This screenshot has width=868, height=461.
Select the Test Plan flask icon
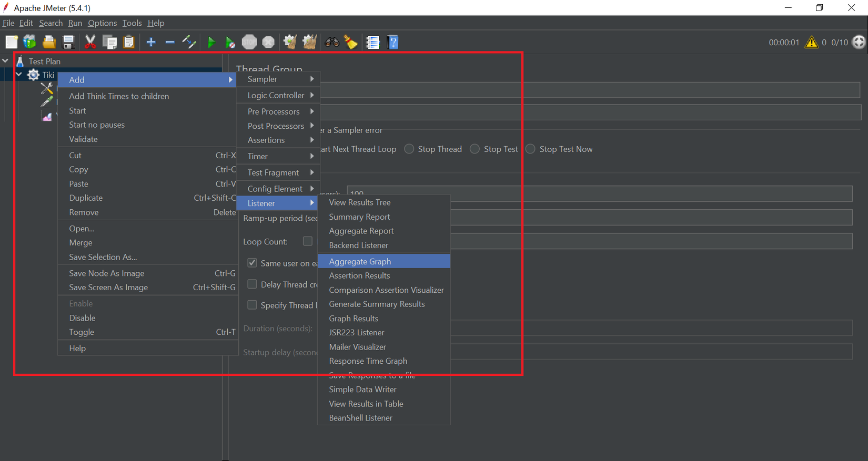click(20, 61)
